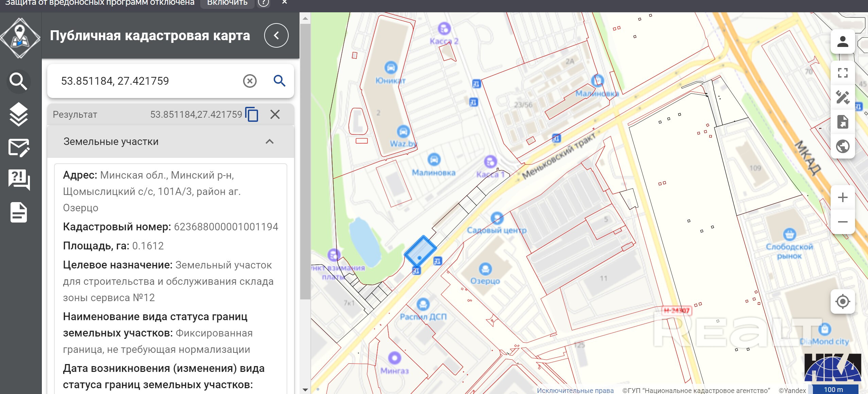Clear the coordinate search field
This screenshot has width=868, height=394.
click(250, 81)
